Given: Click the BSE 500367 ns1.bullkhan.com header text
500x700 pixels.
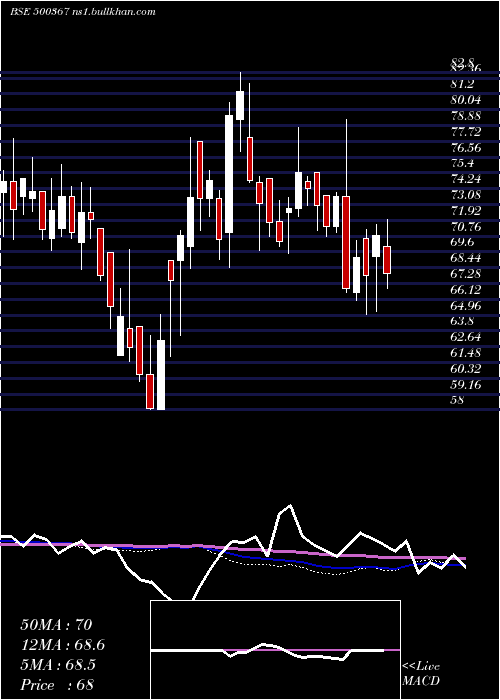Looking at the screenshot, I should (x=83, y=12).
